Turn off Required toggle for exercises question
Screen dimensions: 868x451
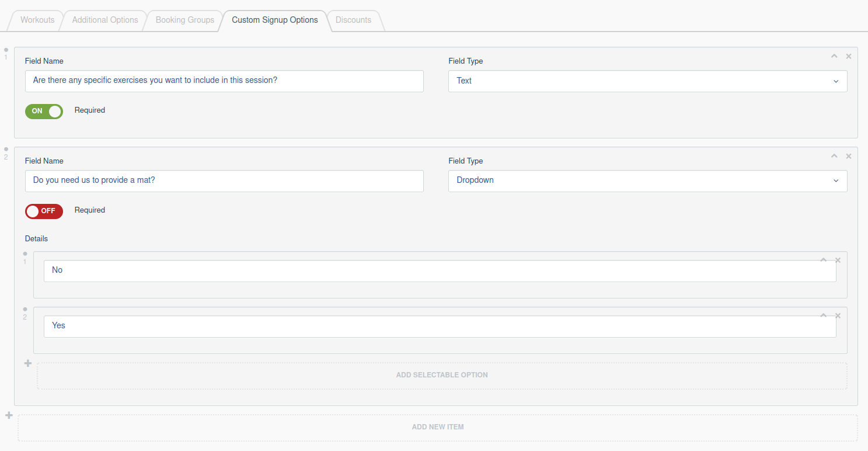click(44, 111)
